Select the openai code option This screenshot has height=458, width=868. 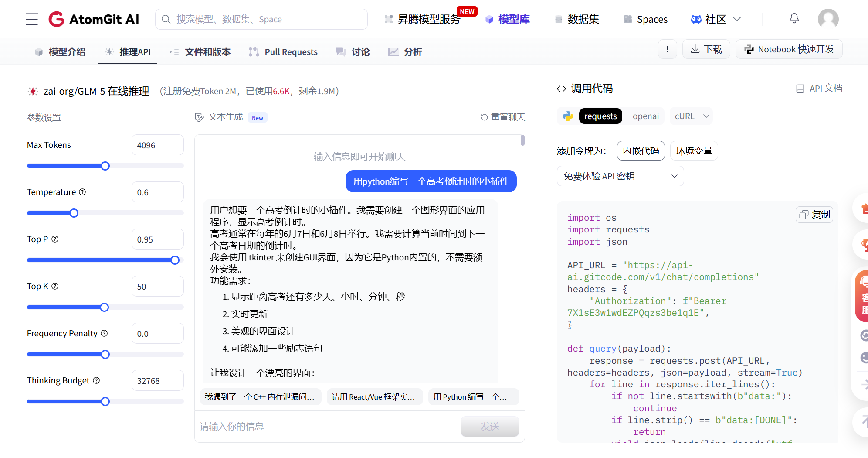point(646,116)
